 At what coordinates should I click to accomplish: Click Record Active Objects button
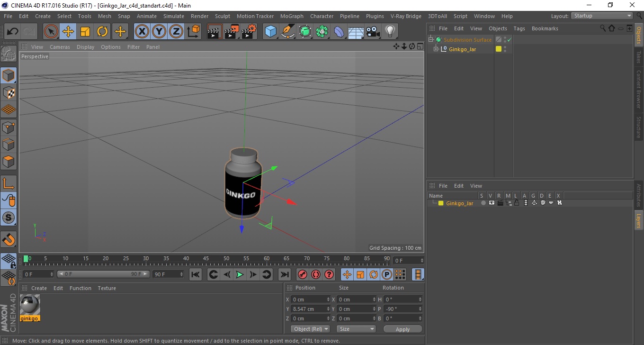[302, 274]
